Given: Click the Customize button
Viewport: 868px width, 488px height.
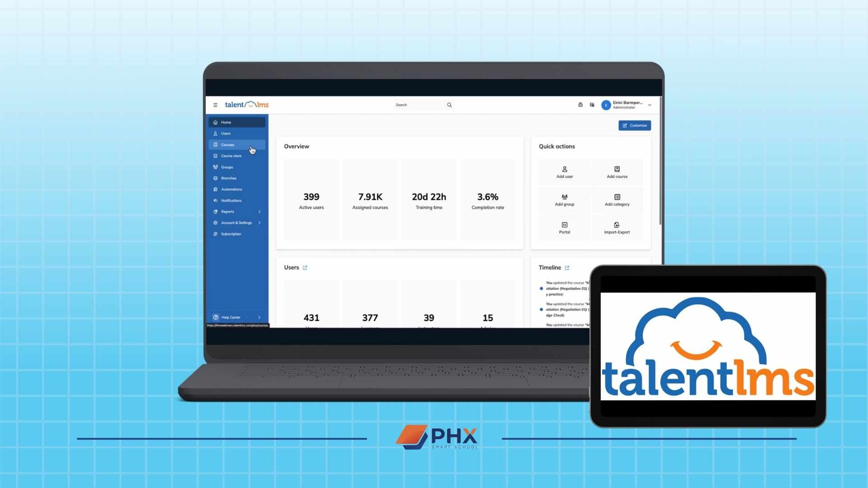Looking at the screenshot, I should point(635,125).
